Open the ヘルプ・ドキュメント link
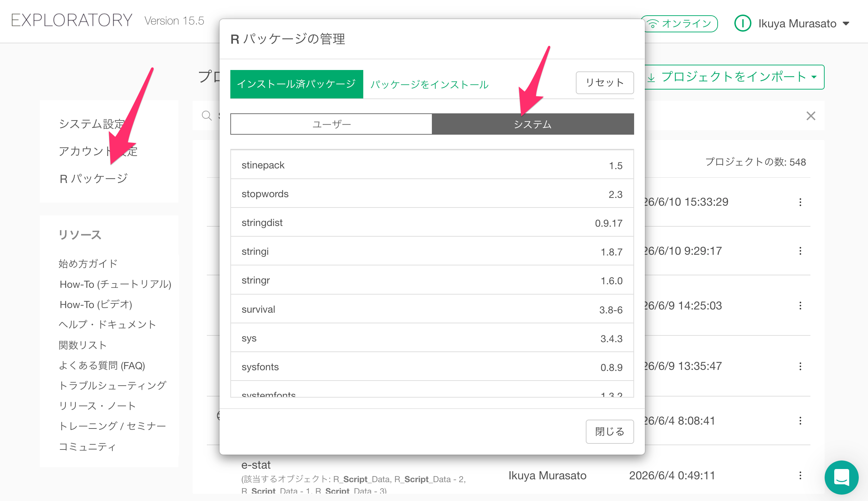The width and height of the screenshot is (868, 501). tap(107, 324)
